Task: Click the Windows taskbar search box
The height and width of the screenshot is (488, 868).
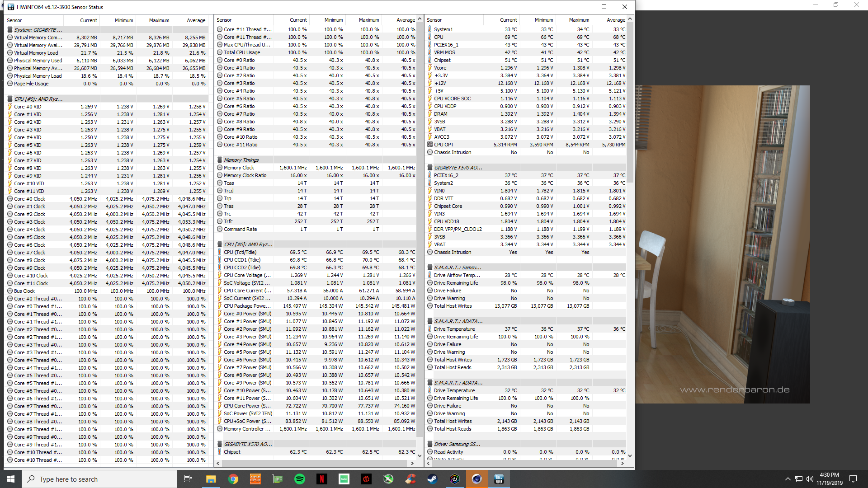Action: (99, 479)
